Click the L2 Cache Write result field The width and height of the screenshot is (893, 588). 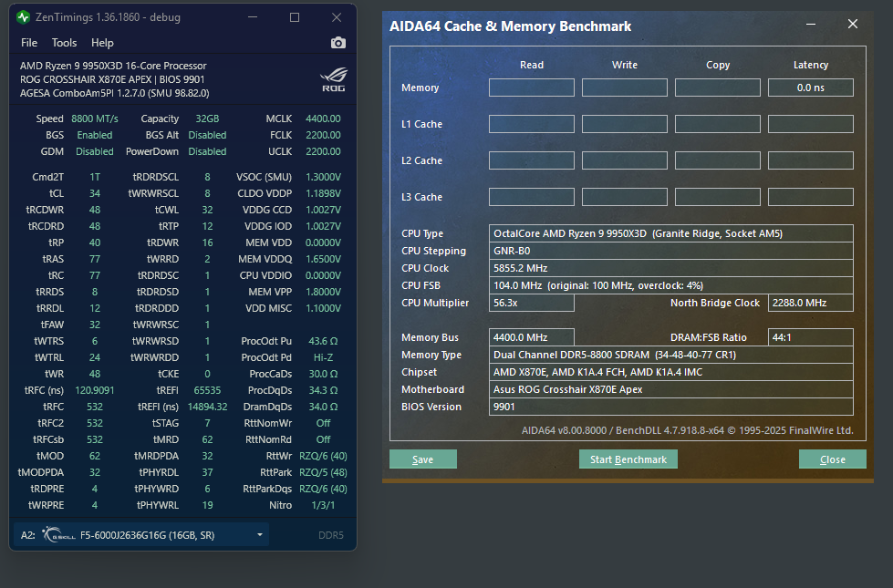pyautogui.click(x=625, y=160)
